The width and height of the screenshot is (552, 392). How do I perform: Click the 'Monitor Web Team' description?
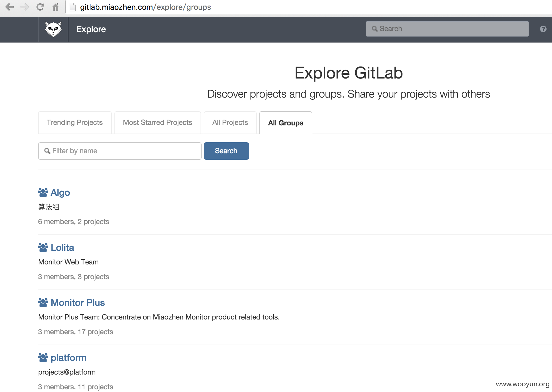68,262
